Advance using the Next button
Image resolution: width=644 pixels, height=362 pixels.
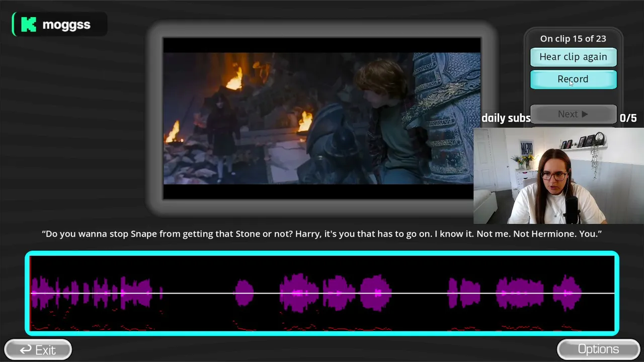573,114
